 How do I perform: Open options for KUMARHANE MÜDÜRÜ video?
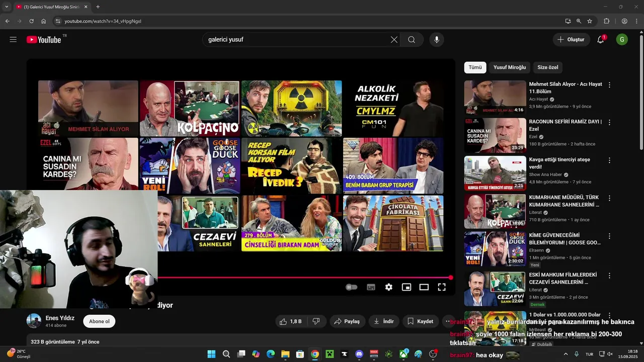pyautogui.click(x=609, y=198)
